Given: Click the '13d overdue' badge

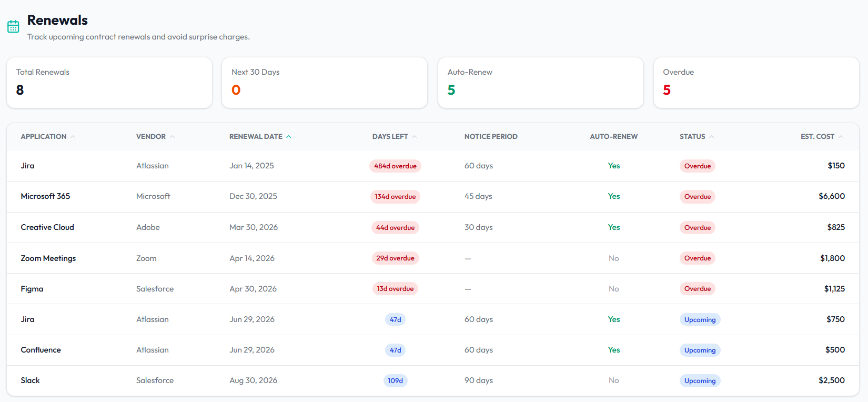Looking at the screenshot, I should click(395, 289).
